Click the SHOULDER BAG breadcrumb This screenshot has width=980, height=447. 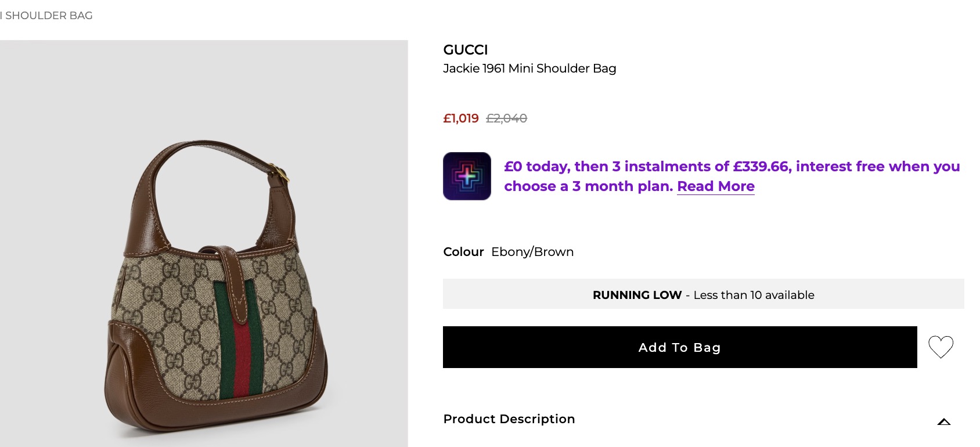48,16
